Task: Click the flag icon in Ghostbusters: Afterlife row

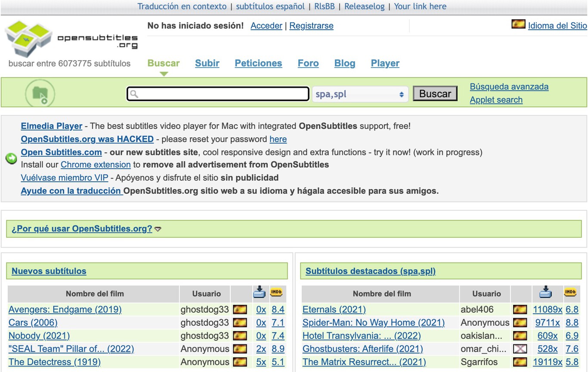Action: click(x=520, y=349)
